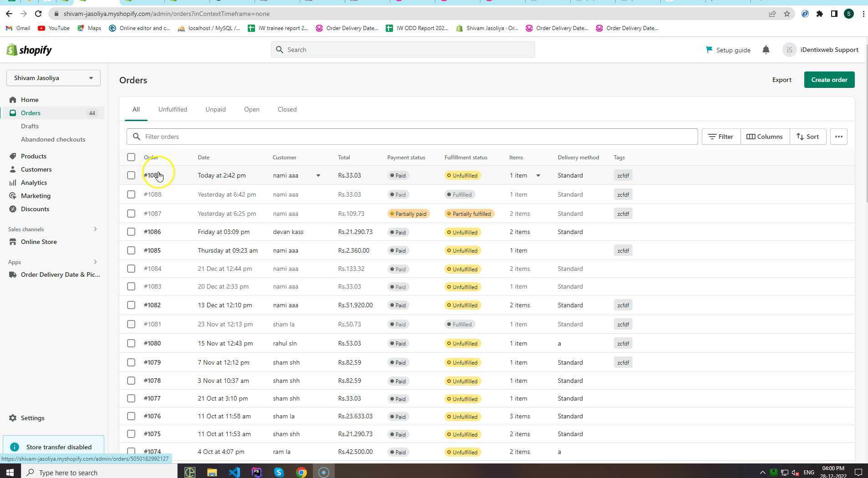Open the Shivam Jasoliya store dropdown
868x478 pixels.
tap(53, 78)
